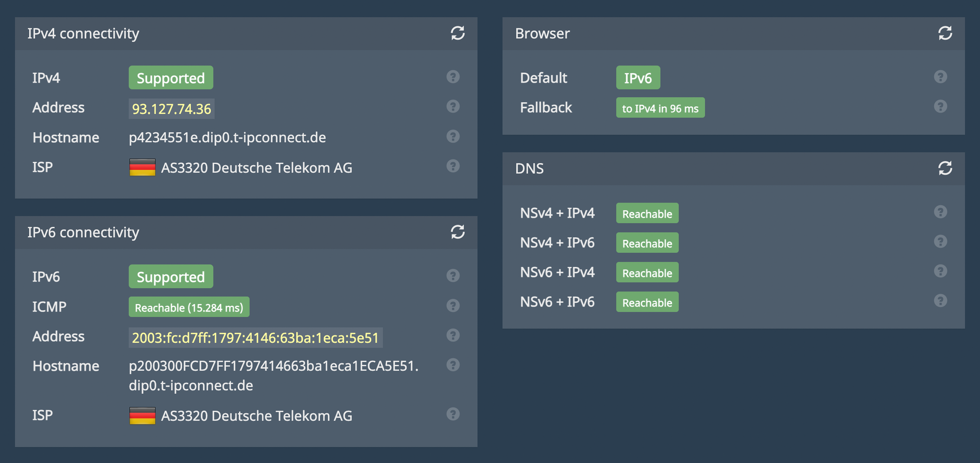Show help for Browser Default row
This screenshot has height=463, width=980.
(x=940, y=77)
